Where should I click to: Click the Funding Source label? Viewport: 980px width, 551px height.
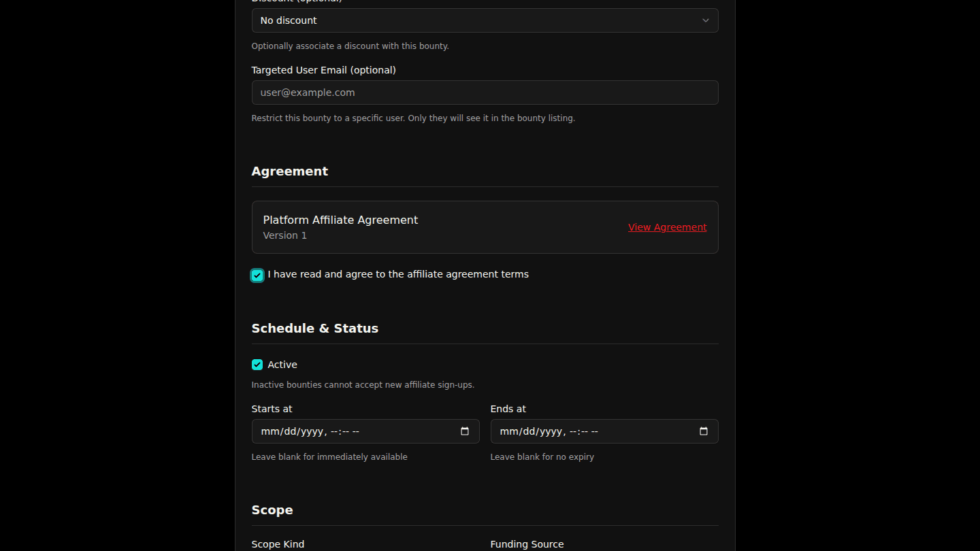527,544
